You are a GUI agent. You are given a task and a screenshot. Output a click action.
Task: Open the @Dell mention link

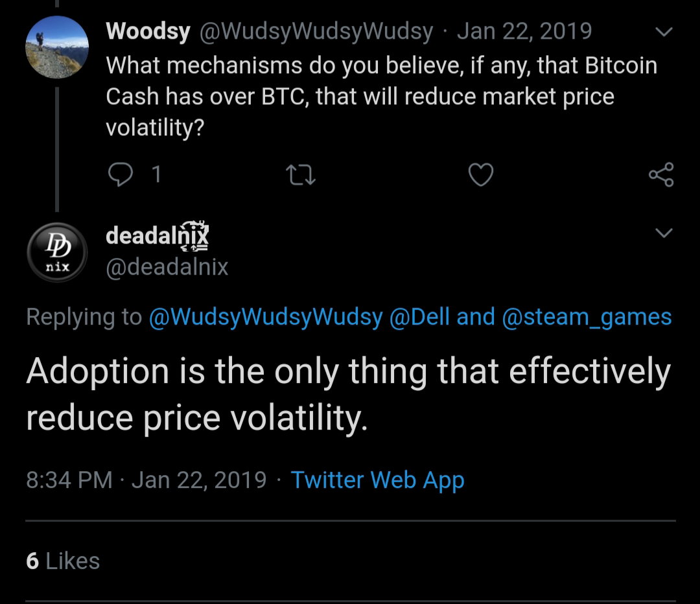pyautogui.click(x=419, y=317)
